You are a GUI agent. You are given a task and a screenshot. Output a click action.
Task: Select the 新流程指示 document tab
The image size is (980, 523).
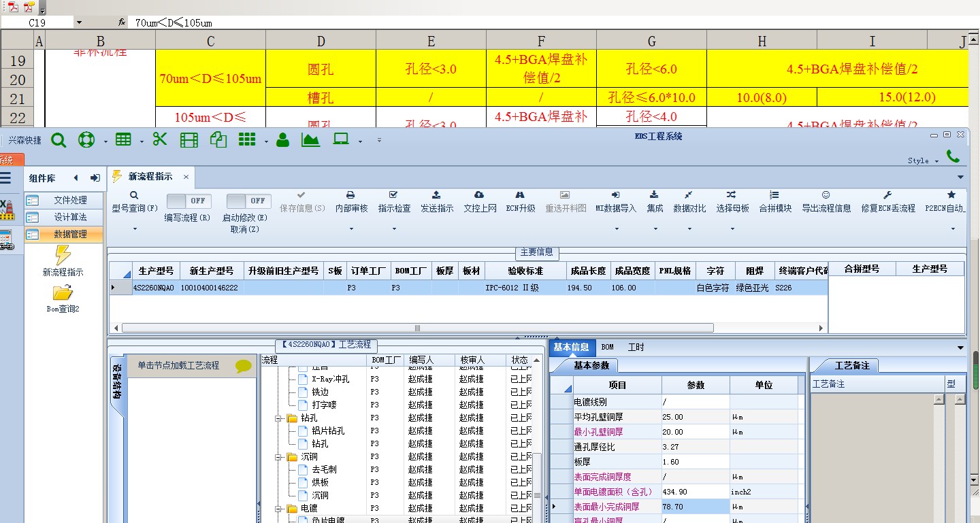(150, 177)
